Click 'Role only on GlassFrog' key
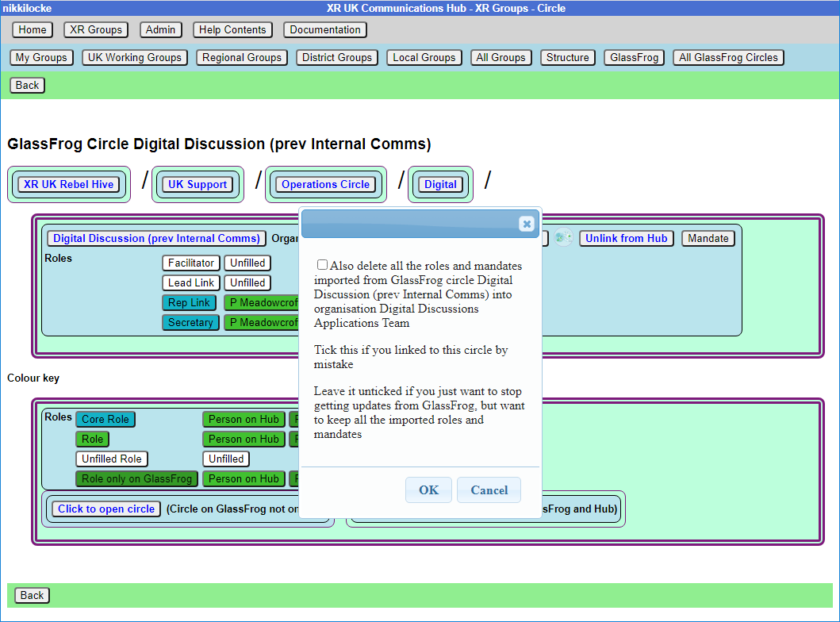Viewport: 840px width, 622px height. (x=137, y=479)
